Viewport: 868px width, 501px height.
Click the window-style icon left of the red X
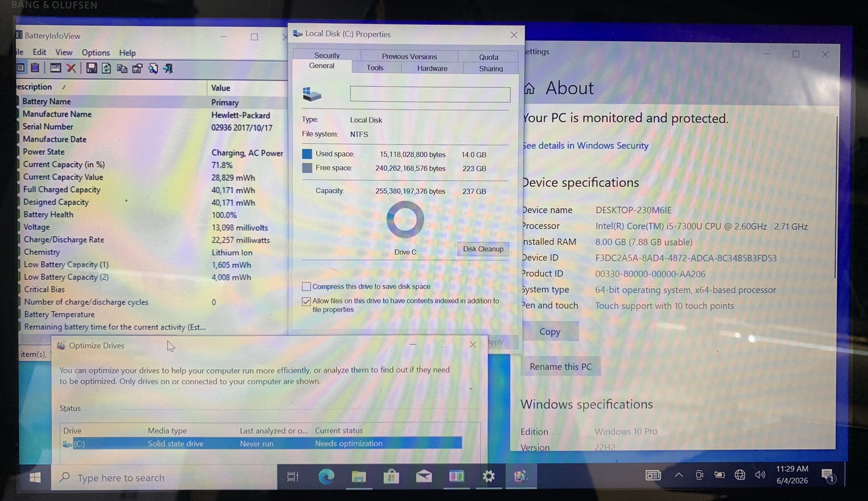[x=55, y=68]
